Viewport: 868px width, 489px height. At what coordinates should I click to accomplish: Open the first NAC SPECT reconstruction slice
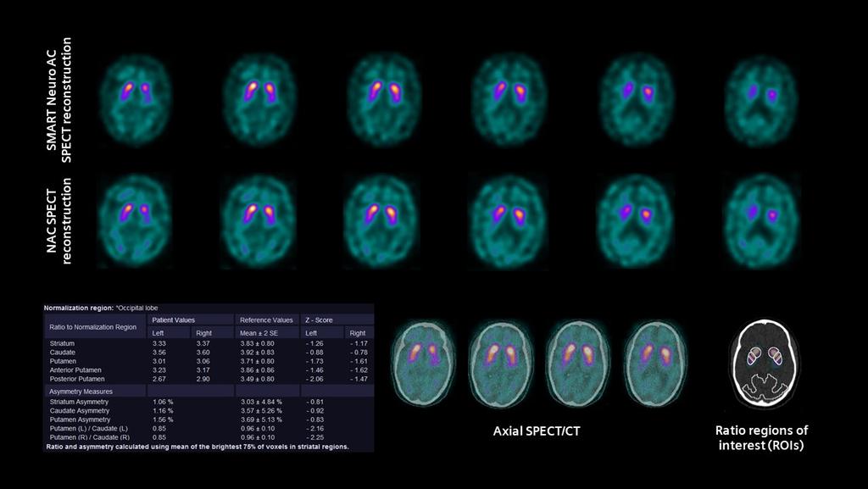click(136, 216)
